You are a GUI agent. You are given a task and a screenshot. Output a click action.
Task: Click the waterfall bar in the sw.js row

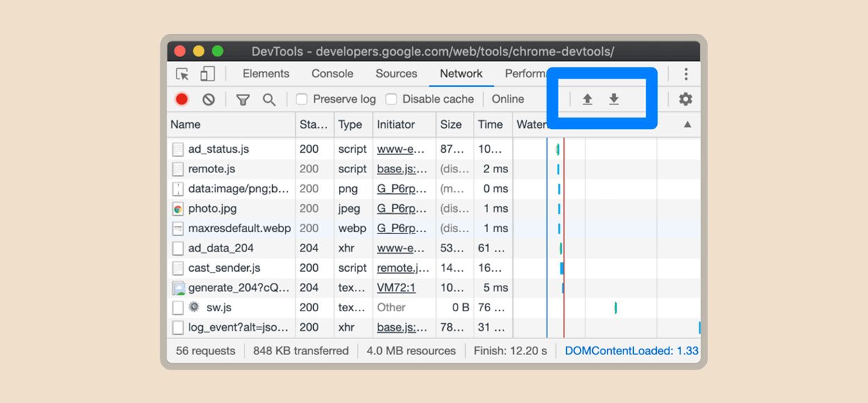615,307
